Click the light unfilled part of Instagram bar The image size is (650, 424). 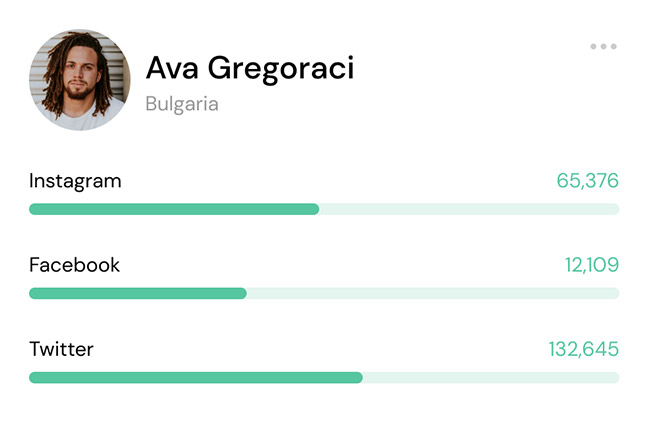point(468,209)
